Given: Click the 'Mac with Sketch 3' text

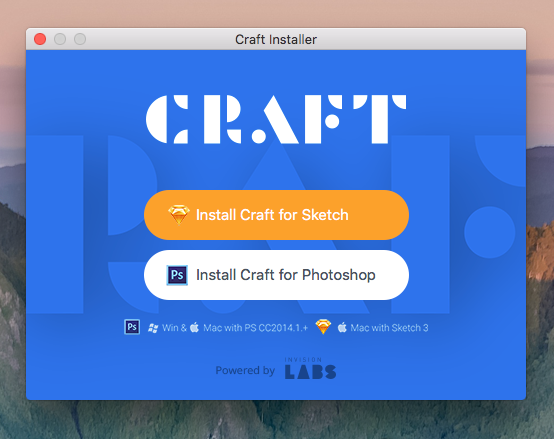Looking at the screenshot, I should pyautogui.click(x=389, y=328).
